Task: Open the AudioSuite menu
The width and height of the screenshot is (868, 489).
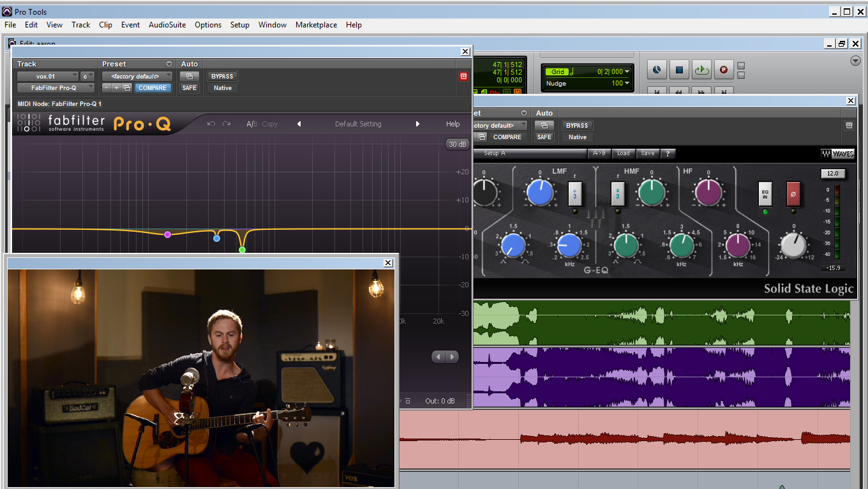Action: coord(167,25)
